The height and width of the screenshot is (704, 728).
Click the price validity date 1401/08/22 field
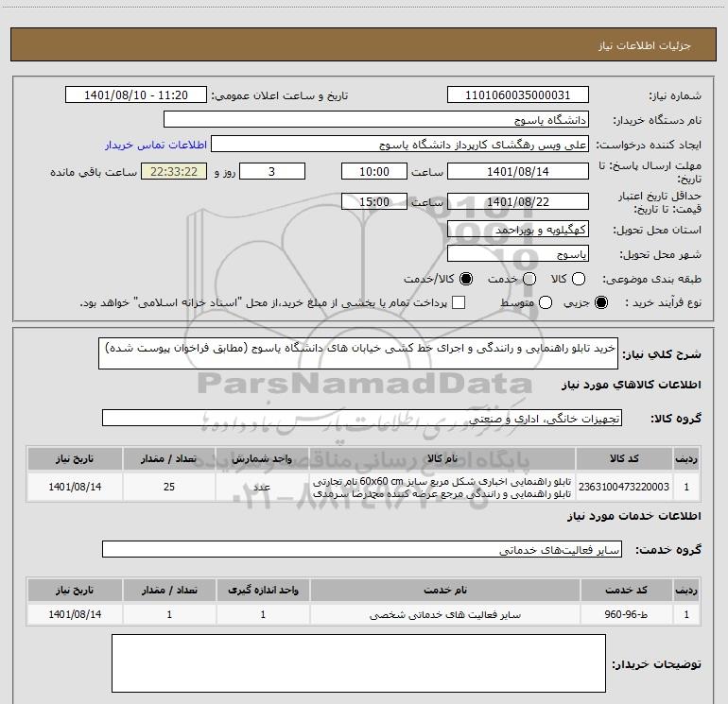pyautogui.click(x=518, y=201)
